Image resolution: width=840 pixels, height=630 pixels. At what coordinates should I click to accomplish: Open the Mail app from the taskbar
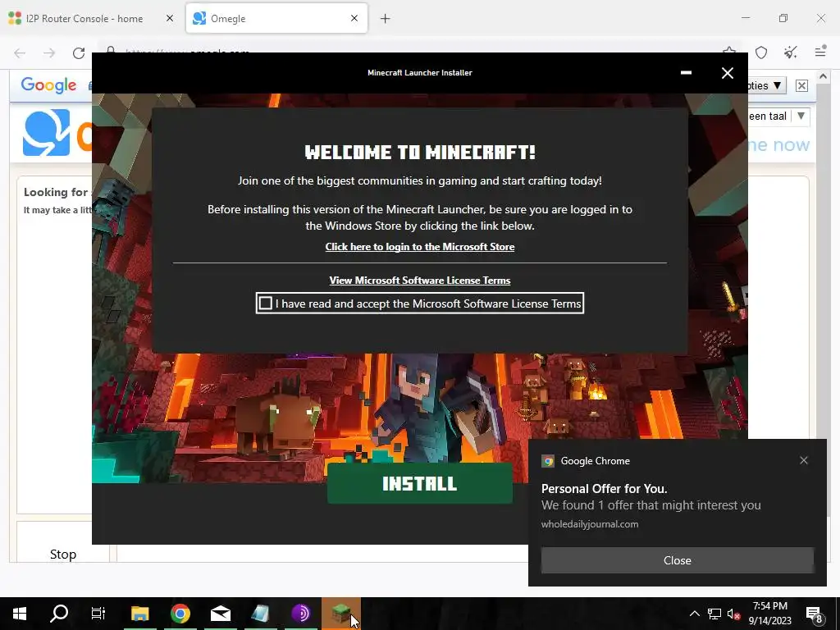[x=220, y=614]
